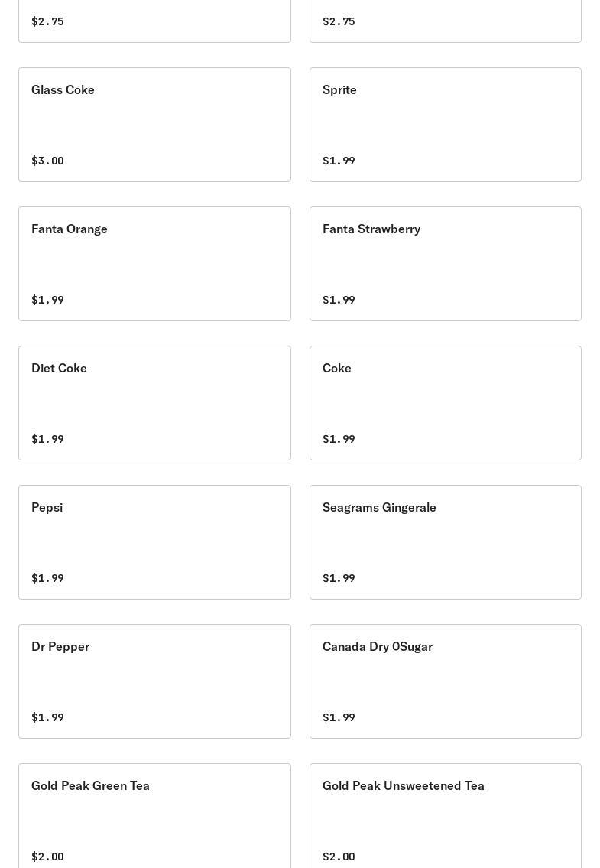Click the $3.00 price on Glass Coke
The width and height of the screenshot is (600, 868).
[x=47, y=161]
